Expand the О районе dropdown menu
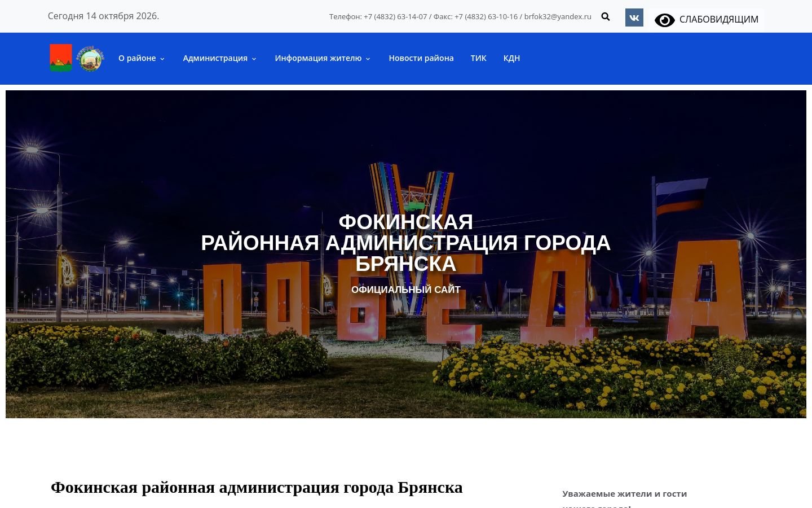The image size is (812, 508). tap(142, 58)
